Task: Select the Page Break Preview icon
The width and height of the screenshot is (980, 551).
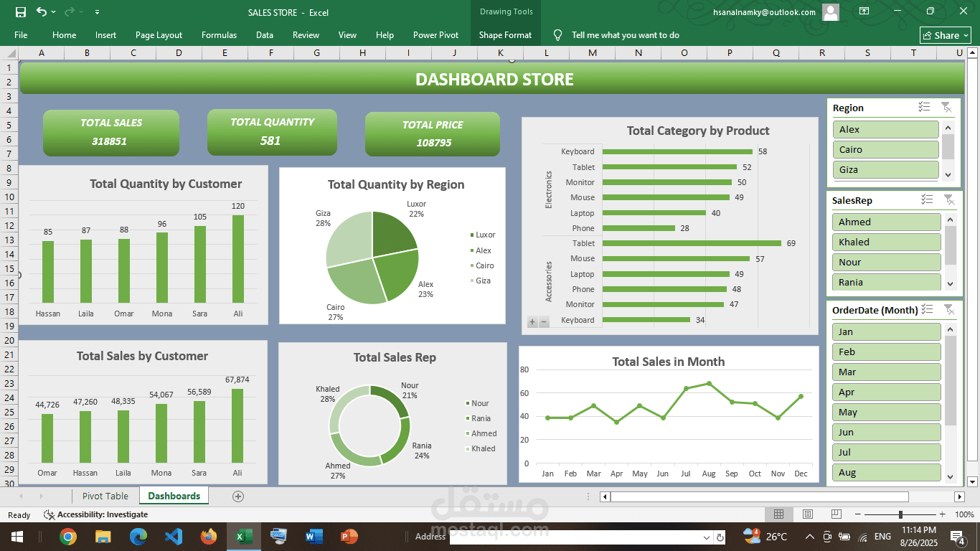Action: 837,514
